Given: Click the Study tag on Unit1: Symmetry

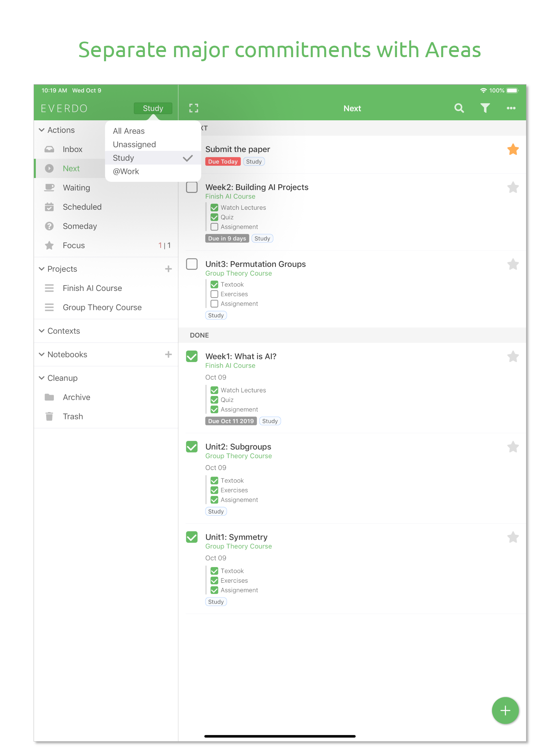Looking at the screenshot, I should click(216, 602).
